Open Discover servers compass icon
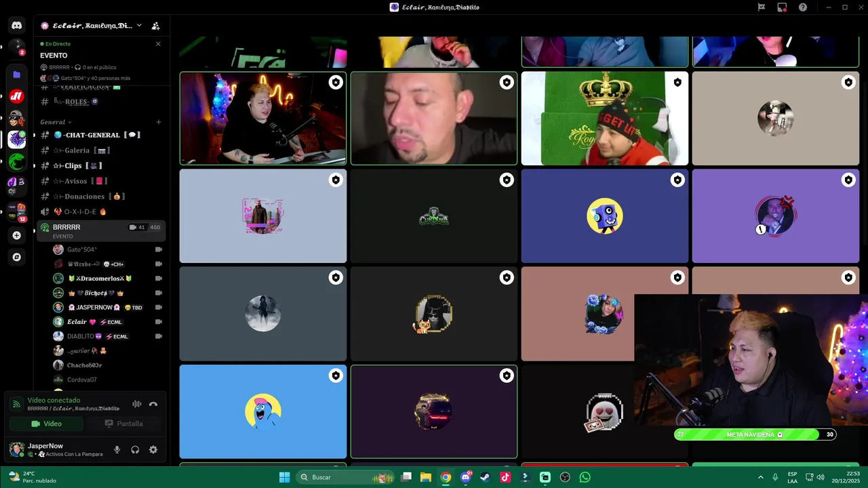The height and width of the screenshot is (488, 868). (17, 257)
